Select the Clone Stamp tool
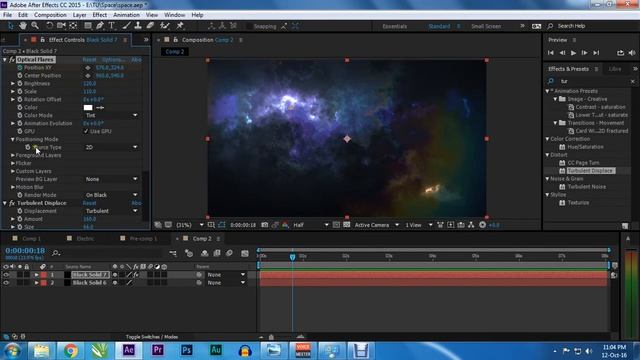The height and width of the screenshot is (360, 640). 138,26
